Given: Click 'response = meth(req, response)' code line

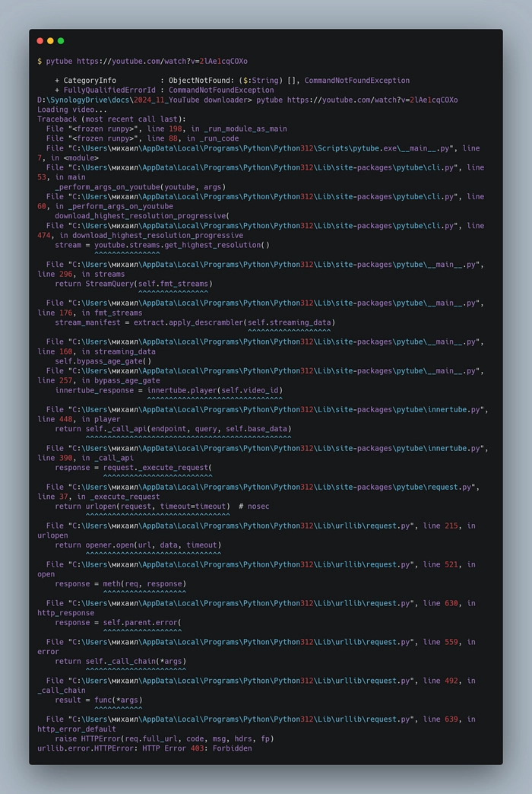Looking at the screenshot, I should (121, 584).
